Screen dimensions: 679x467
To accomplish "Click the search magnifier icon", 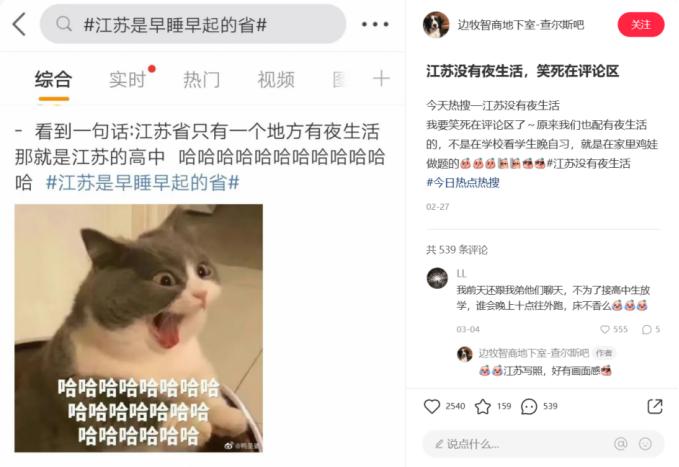I will point(64,24).
